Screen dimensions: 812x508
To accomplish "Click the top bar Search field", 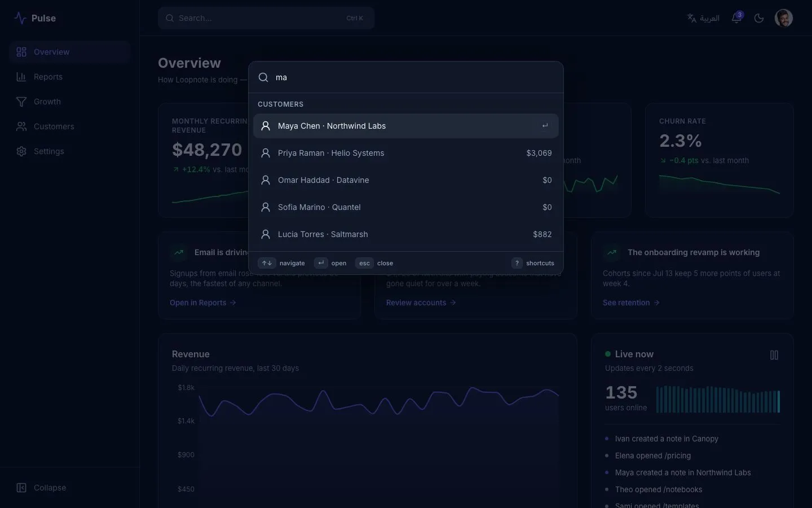I will click(x=266, y=18).
